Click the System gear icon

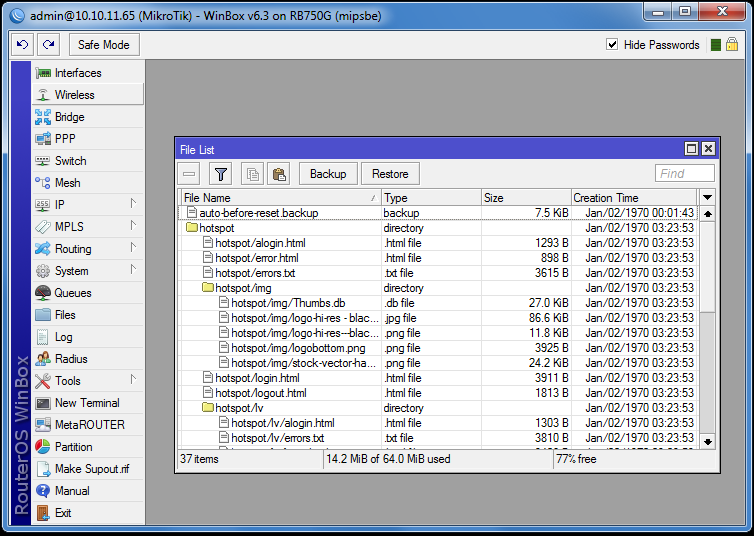click(43, 271)
